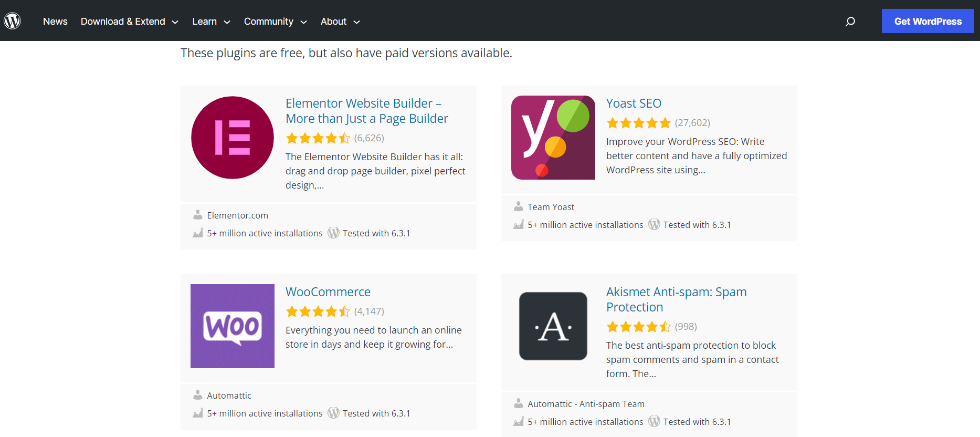Click the Akismet star rating
Viewport: 980px width, 437px height.
point(639,327)
